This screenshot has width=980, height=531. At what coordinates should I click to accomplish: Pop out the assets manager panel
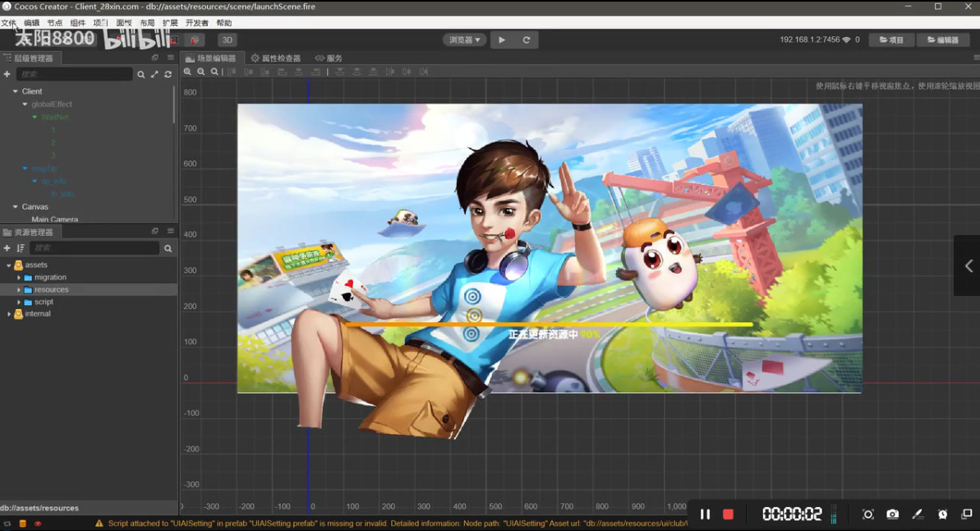click(155, 232)
